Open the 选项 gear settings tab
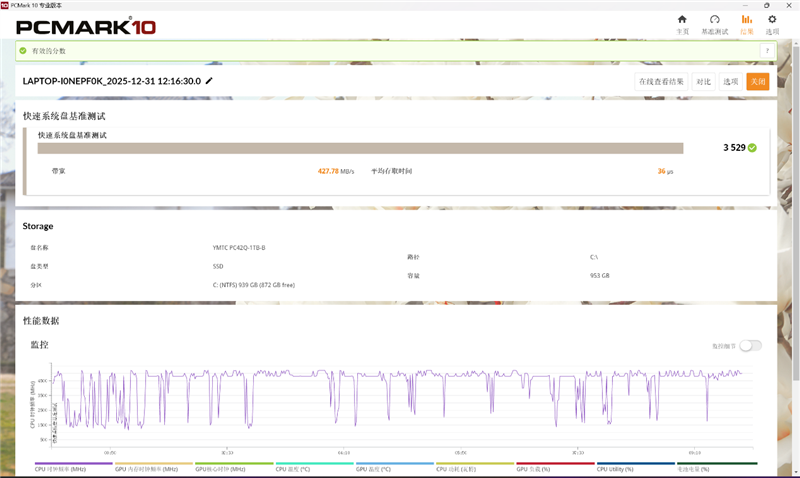 click(772, 24)
